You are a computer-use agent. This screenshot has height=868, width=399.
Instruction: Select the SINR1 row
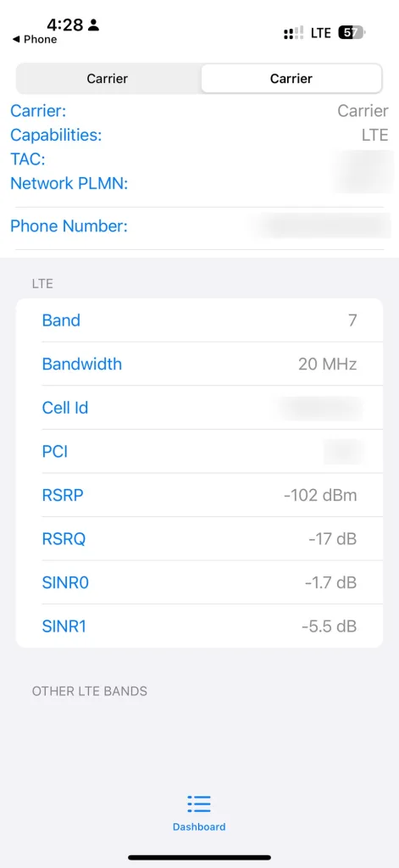click(x=199, y=626)
